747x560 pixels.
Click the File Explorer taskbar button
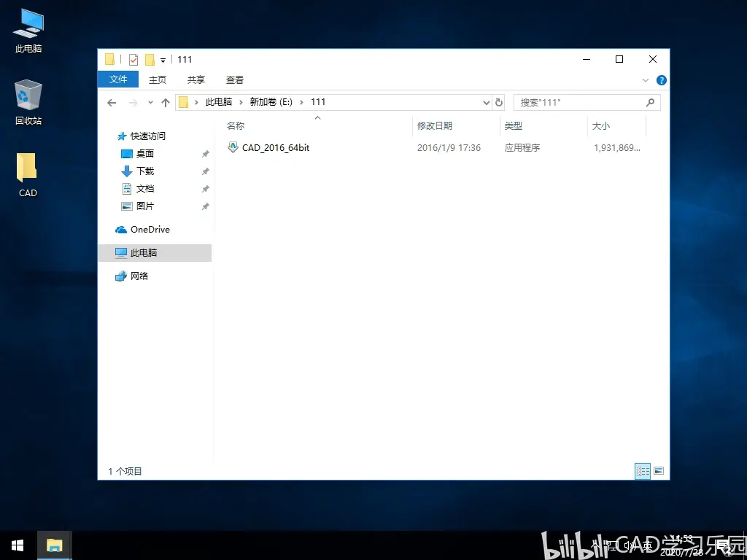point(54,545)
